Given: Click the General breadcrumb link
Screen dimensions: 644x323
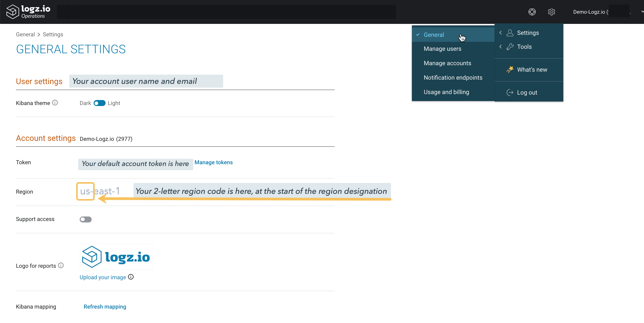Looking at the screenshot, I should click(25, 35).
